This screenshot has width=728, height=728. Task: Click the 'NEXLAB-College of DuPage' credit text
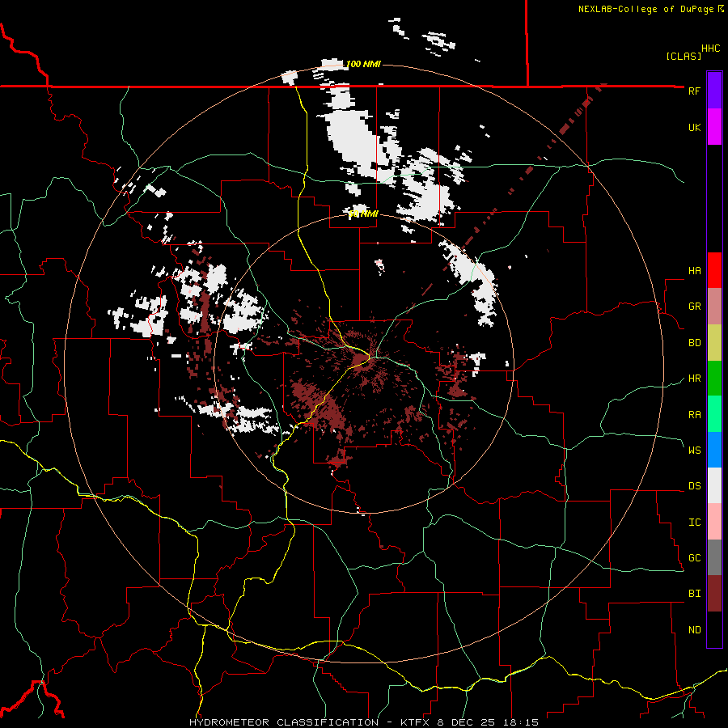coord(646,9)
